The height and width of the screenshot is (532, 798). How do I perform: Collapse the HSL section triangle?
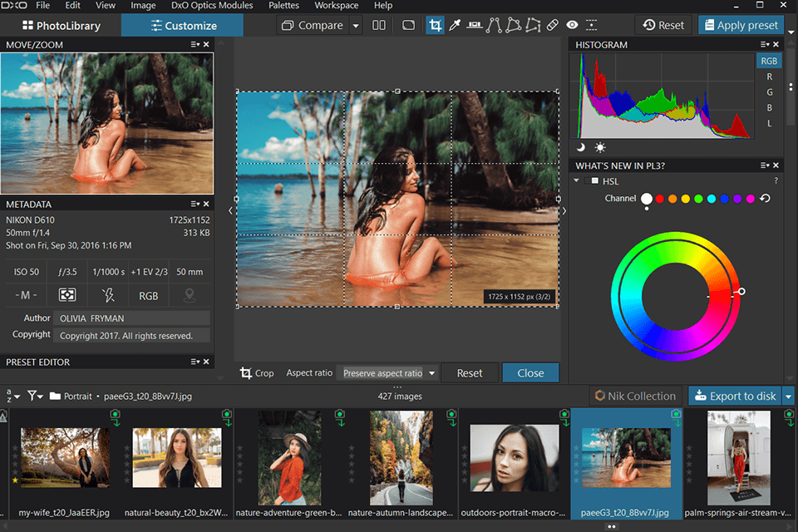(576, 180)
